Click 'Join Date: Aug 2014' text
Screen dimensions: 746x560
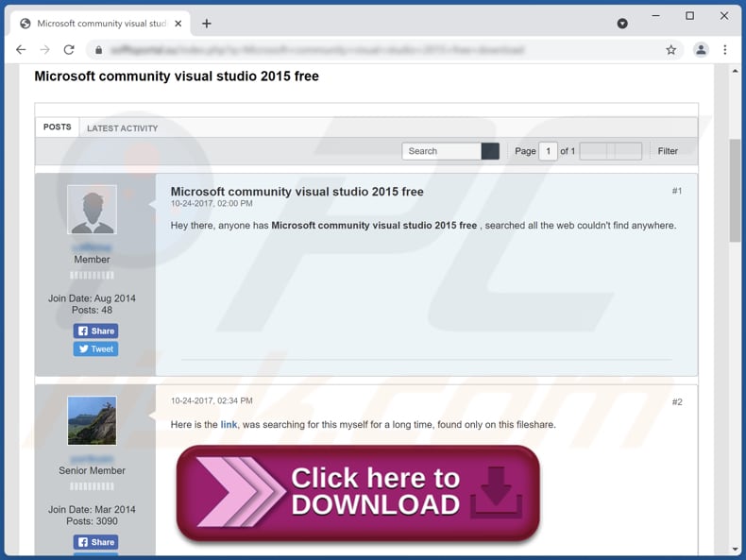[x=92, y=298]
